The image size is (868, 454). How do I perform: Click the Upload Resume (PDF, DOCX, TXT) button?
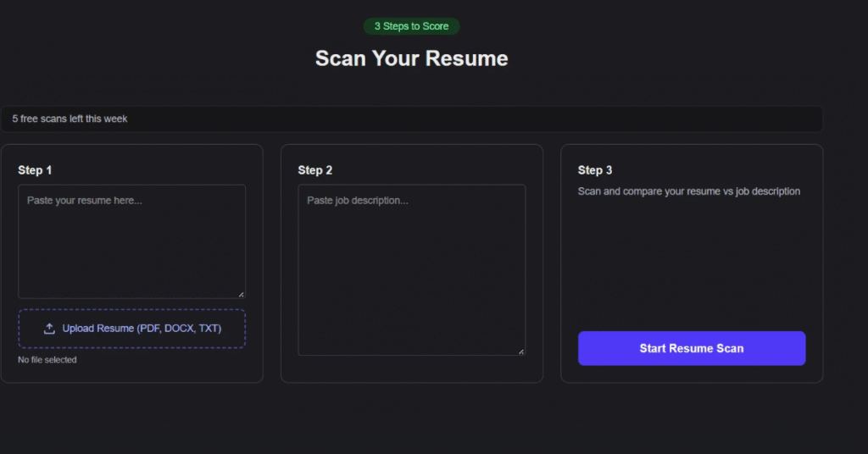coord(131,329)
